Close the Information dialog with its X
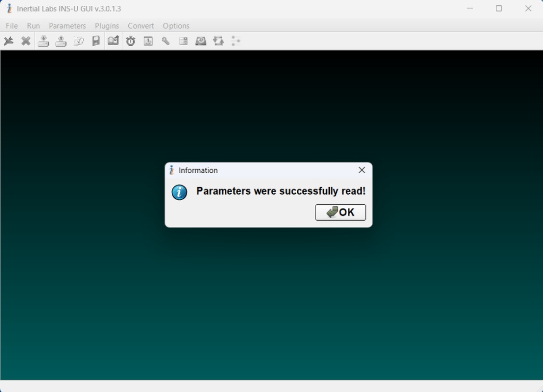 point(362,170)
